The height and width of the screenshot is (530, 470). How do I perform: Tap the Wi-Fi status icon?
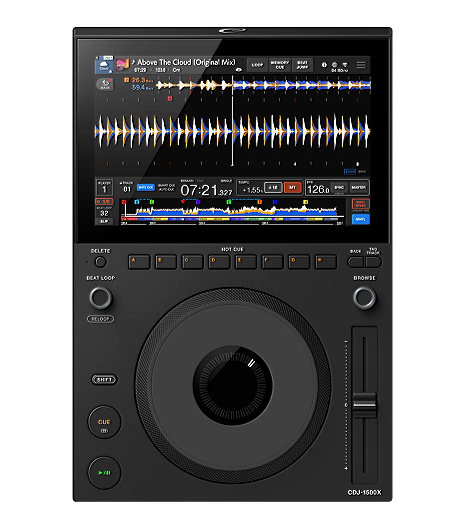coord(345,65)
